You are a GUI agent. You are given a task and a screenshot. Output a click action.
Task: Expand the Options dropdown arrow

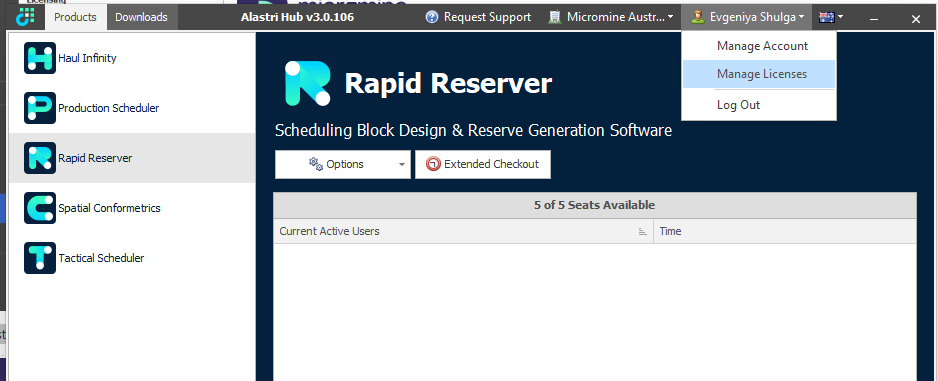point(402,164)
